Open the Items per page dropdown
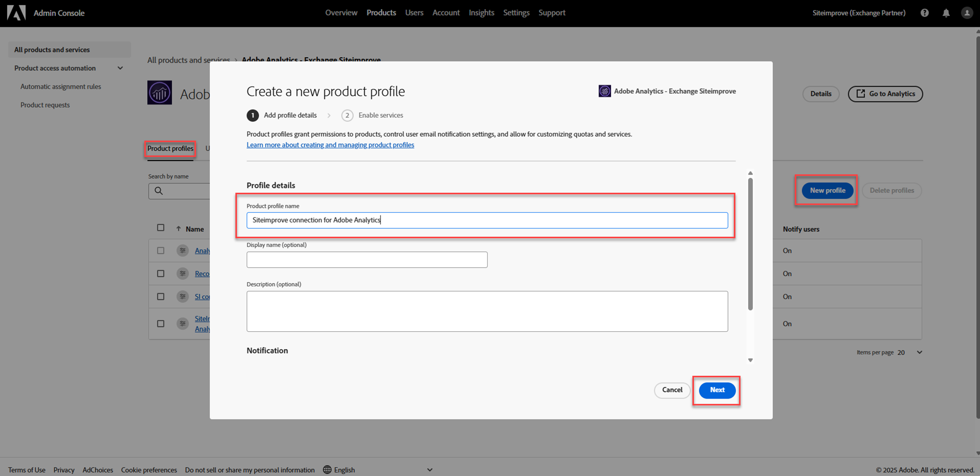Viewport: 980px width, 476px height. click(919, 353)
